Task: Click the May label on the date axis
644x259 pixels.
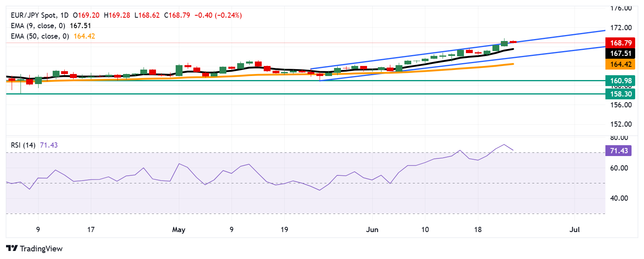Action: pyautogui.click(x=178, y=230)
